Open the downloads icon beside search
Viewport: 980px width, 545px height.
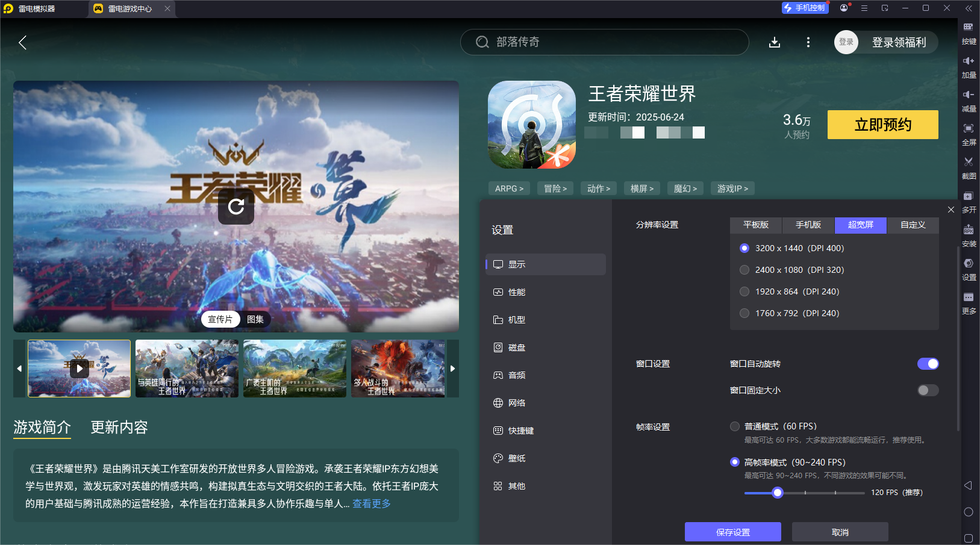775,42
